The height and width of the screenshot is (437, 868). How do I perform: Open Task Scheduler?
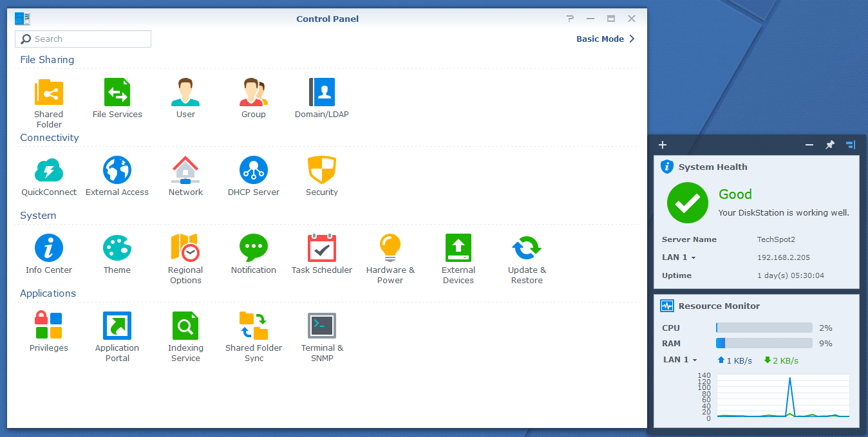click(x=322, y=248)
